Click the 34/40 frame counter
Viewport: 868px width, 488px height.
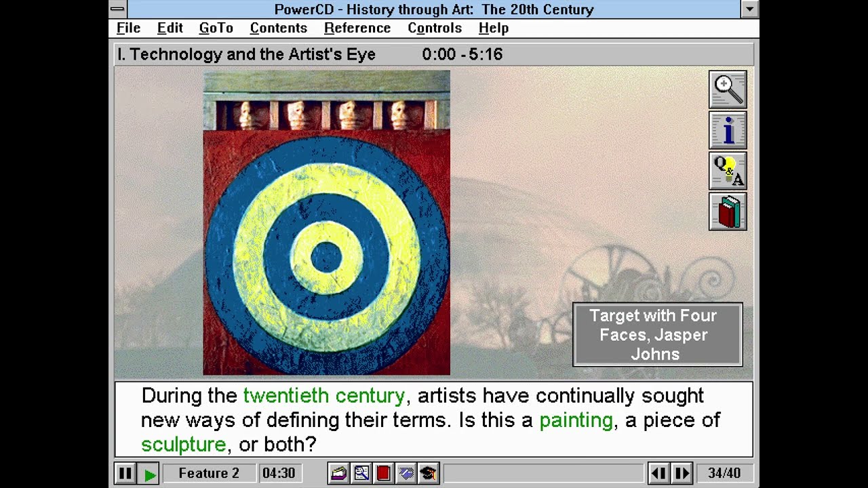724,473
